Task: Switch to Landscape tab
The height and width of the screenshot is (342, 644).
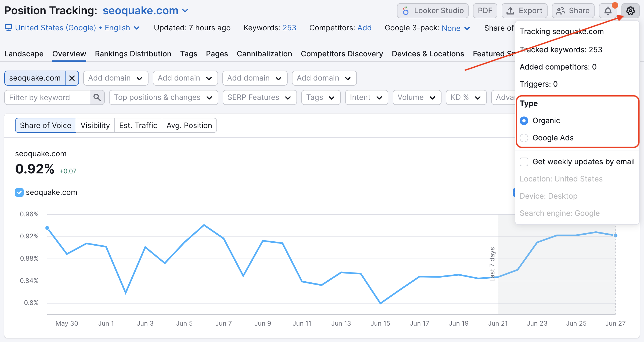Action: pyautogui.click(x=24, y=54)
